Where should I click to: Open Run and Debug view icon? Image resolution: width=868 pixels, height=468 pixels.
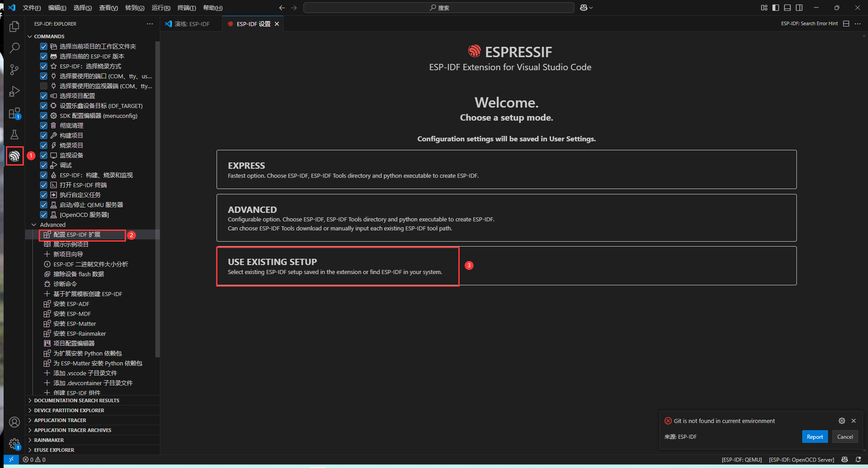click(x=14, y=91)
